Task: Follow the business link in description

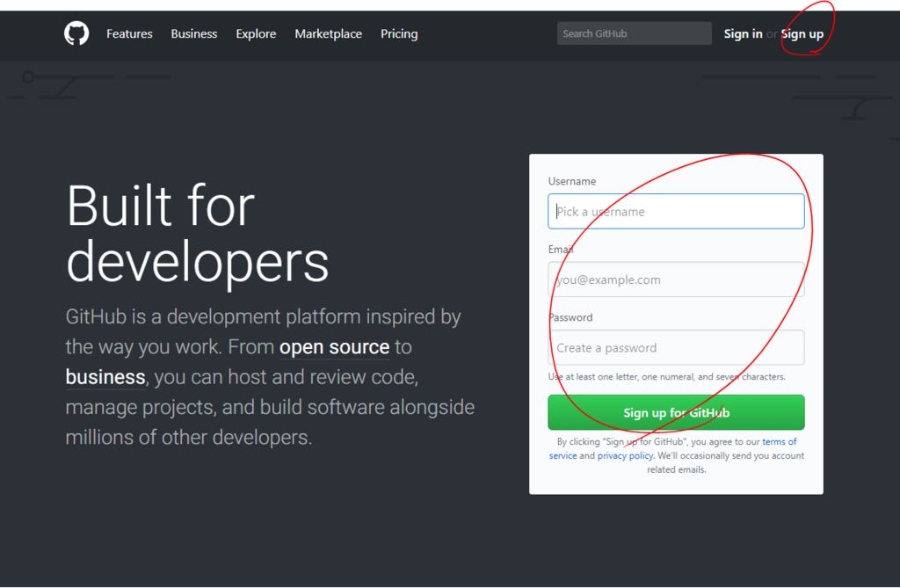Action: pos(105,377)
